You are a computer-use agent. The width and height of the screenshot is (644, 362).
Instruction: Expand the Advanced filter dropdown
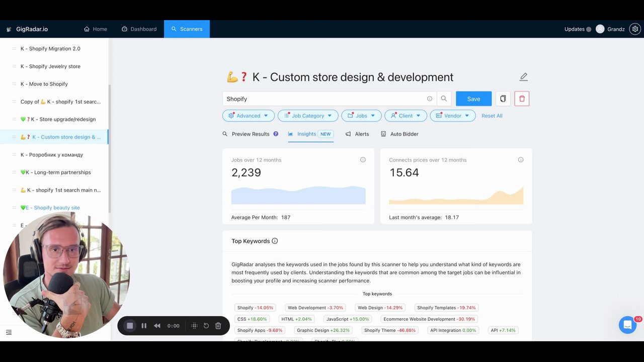point(249,116)
